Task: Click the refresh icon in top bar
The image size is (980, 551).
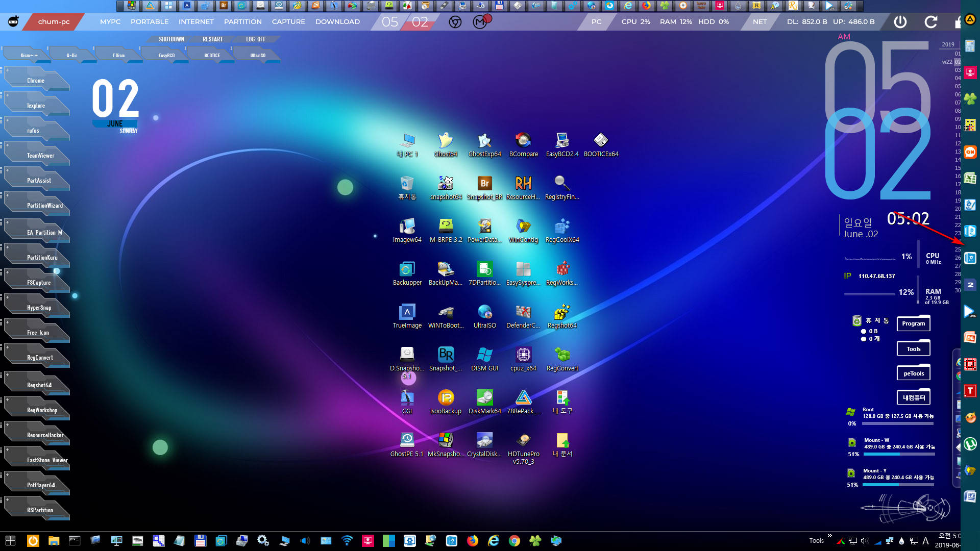Action: pyautogui.click(x=931, y=22)
